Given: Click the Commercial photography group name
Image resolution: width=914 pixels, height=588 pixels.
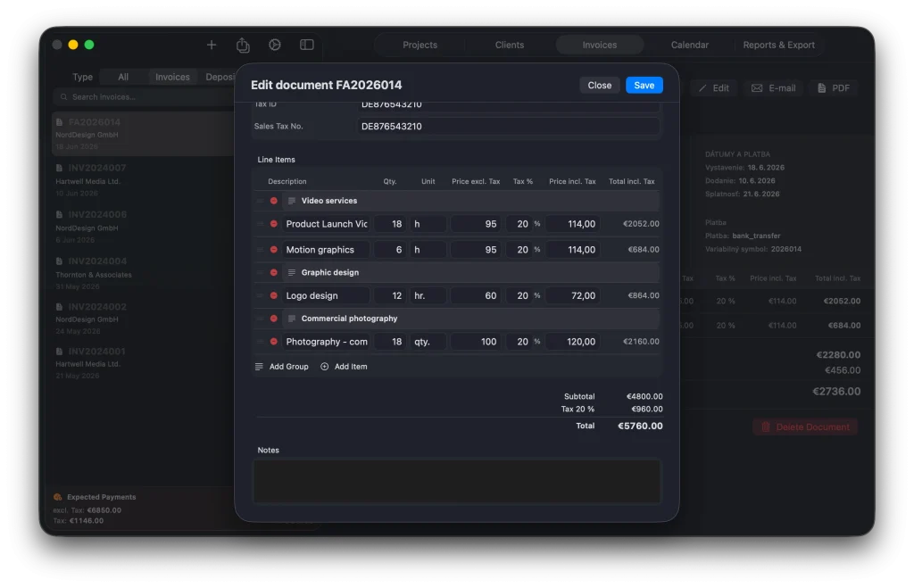Looking at the screenshot, I should pos(349,319).
